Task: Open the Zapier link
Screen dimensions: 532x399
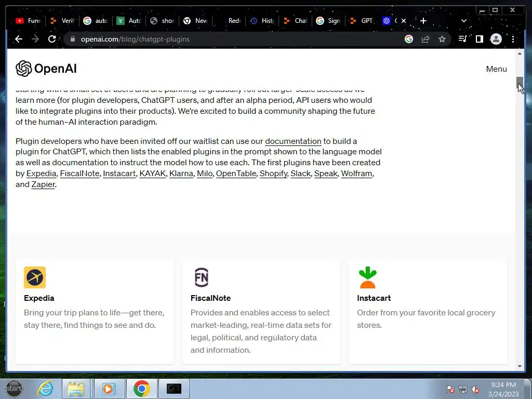Action: point(43,184)
